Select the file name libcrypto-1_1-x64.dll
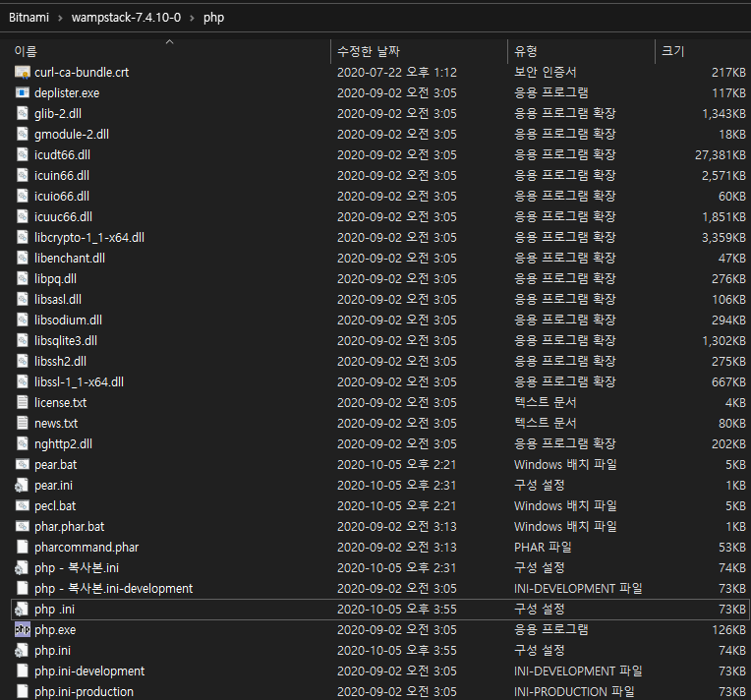751x700 pixels. pos(89,237)
